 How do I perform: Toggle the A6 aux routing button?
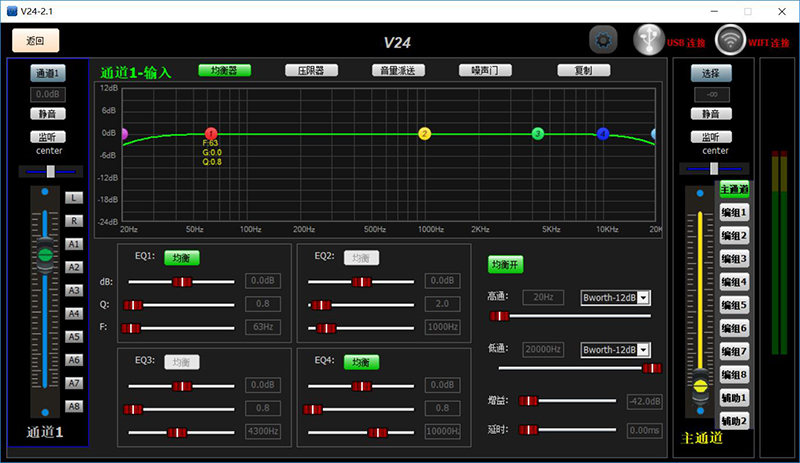[x=74, y=360]
